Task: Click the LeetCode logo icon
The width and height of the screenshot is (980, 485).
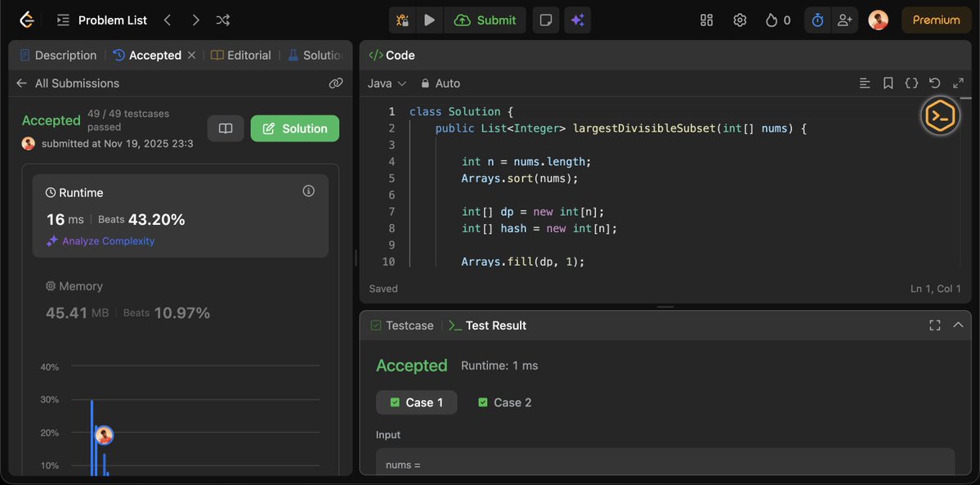Action: 26,20
